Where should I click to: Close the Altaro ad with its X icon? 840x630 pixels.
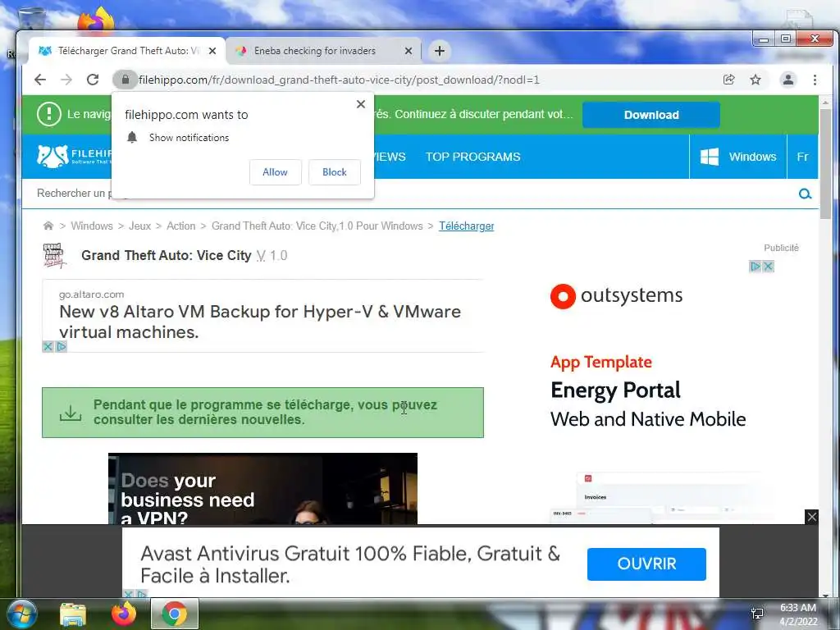click(48, 347)
